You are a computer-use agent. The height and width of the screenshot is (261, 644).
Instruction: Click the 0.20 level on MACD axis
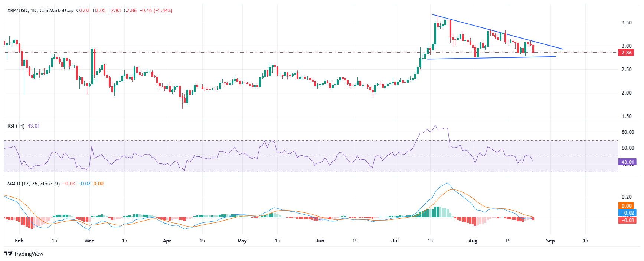pos(626,197)
